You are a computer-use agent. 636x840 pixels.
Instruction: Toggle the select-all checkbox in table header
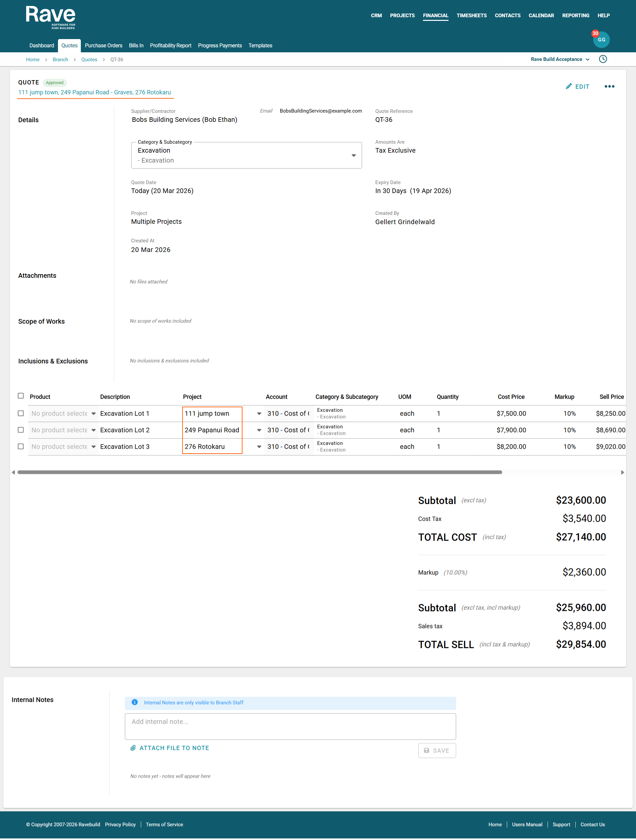pos(21,396)
